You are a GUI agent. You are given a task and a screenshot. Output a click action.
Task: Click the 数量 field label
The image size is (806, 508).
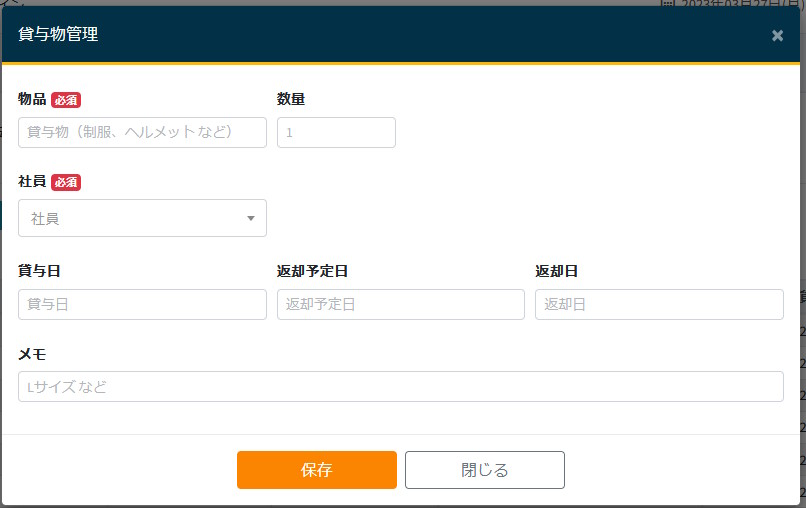click(x=291, y=99)
